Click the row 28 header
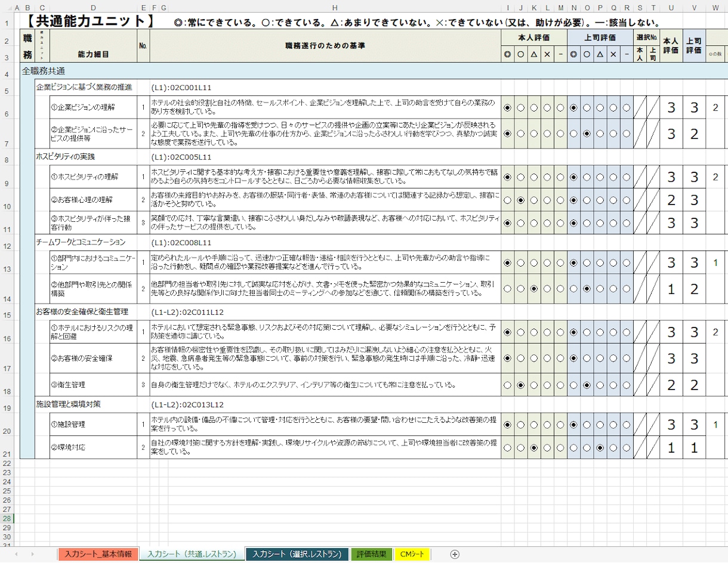The image size is (728, 563). [7, 519]
